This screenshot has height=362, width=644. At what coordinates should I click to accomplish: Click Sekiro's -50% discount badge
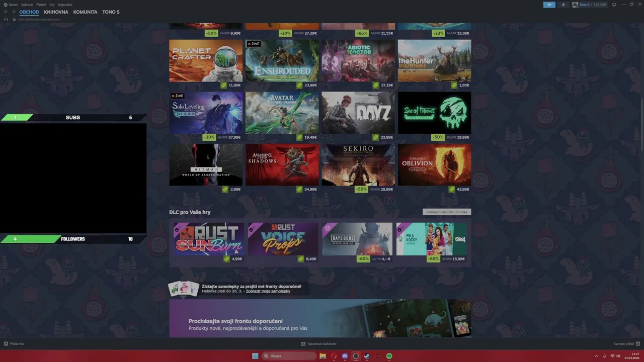tap(361, 190)
